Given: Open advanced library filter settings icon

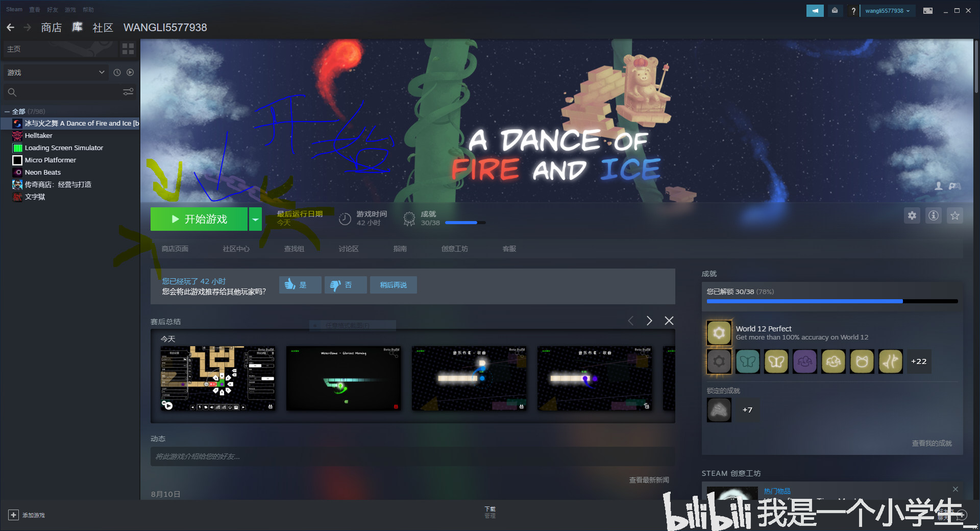Looking at the screenshot, I should (x=128, y=92).
